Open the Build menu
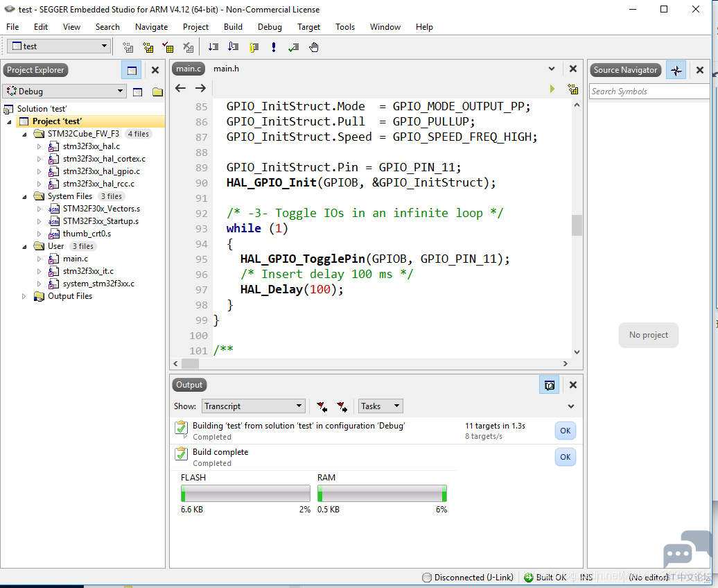 pyautogui.click(x=233, y=27)
